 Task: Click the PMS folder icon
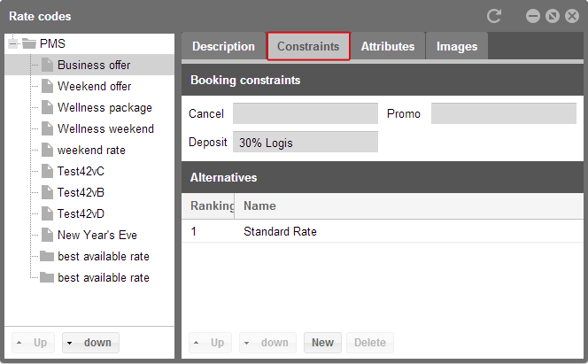coord(29,43)
